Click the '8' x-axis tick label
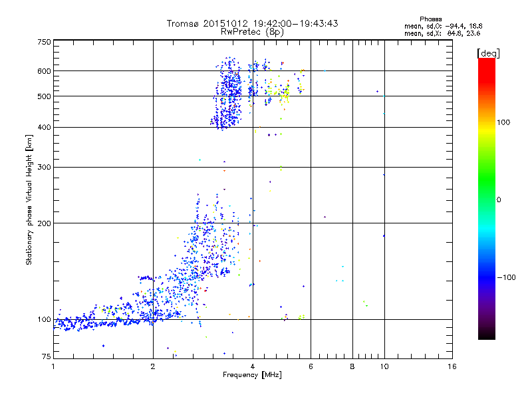532x399 pixels. pyautogui.click(x=352, y=366)
